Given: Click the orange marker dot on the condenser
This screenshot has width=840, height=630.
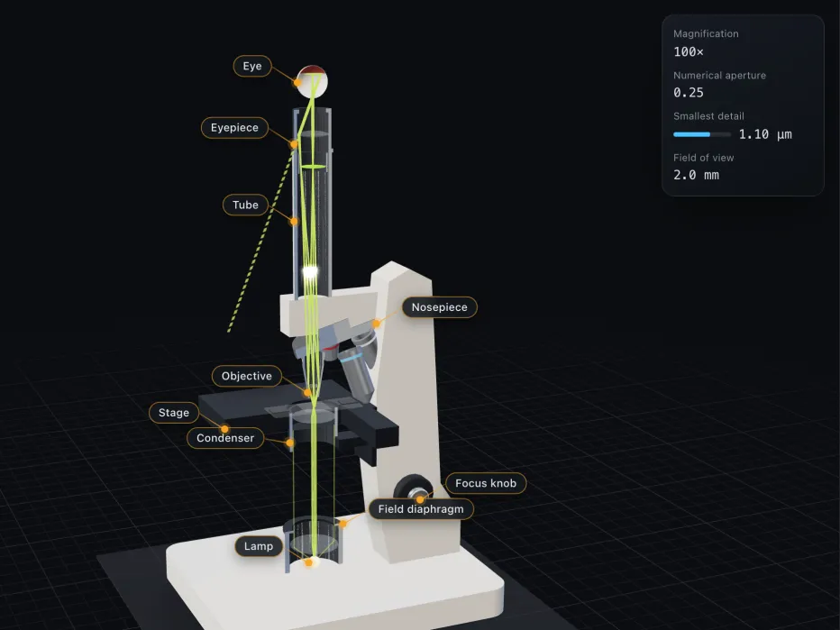Looking at the screenshot, I should click(290, 443).
